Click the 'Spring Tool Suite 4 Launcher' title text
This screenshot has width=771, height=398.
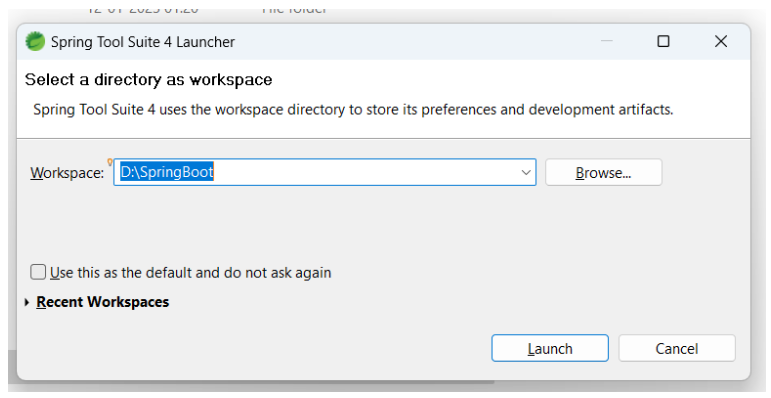[143, 42]
